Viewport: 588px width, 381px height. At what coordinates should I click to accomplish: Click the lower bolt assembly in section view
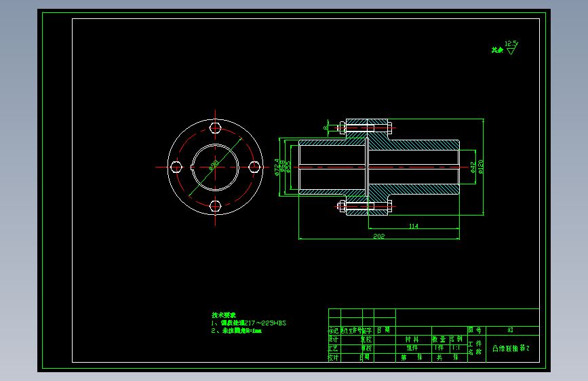click(x=366, y=206)
